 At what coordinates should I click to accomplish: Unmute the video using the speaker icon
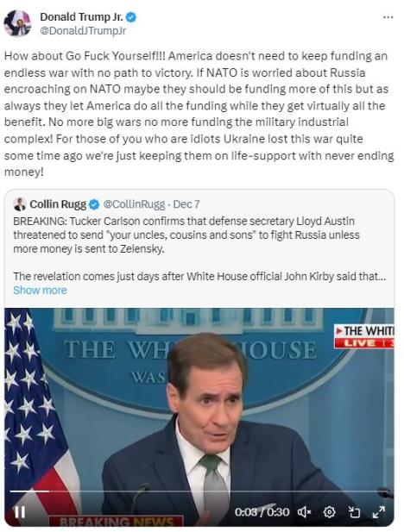tap(305, 511)
